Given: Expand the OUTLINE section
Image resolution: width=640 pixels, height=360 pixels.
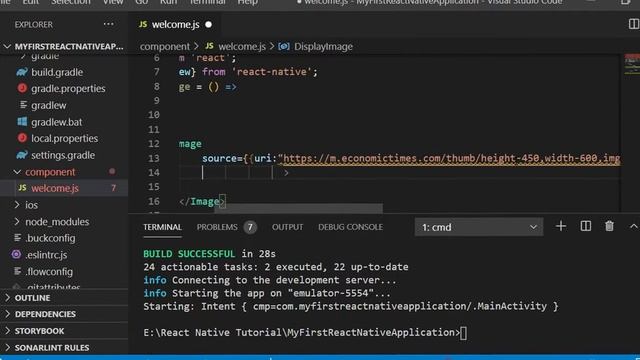Looking at the screenshot, I should pyautogui.click(x=32, y=298).
